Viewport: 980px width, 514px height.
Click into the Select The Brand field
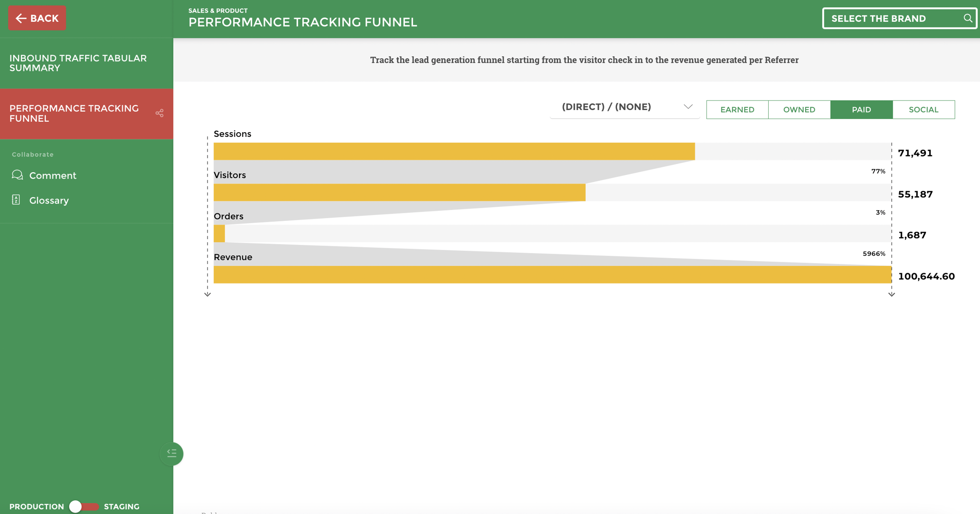[886, 18]
